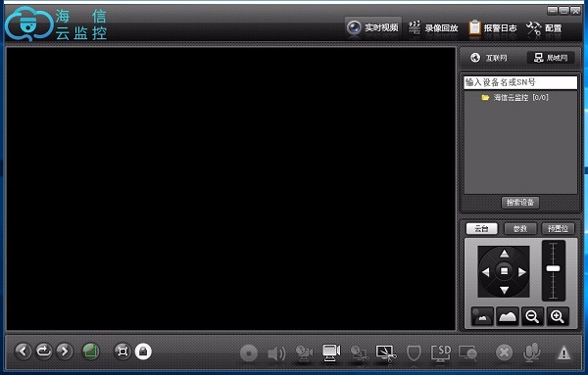This screenshot has height=375, width=588.
Task: Click the SD quality monitor icon
Action: [441, 352]
